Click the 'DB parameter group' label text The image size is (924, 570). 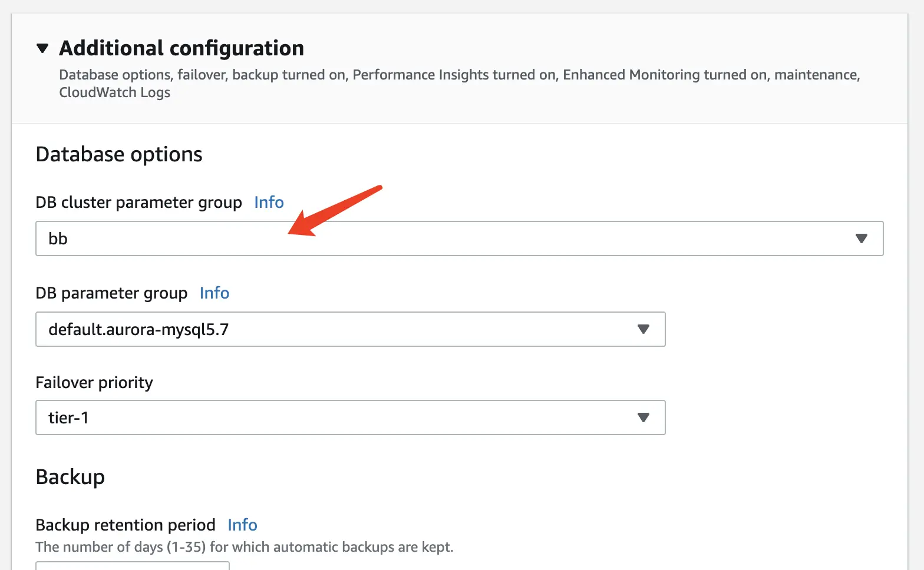pyautogui.click(x=111, y=293)
